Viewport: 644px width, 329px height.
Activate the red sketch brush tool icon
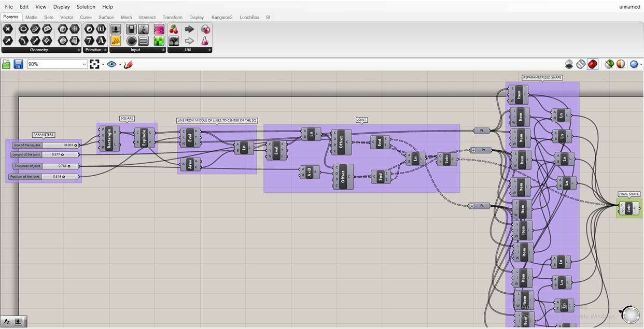coord(129,64)
